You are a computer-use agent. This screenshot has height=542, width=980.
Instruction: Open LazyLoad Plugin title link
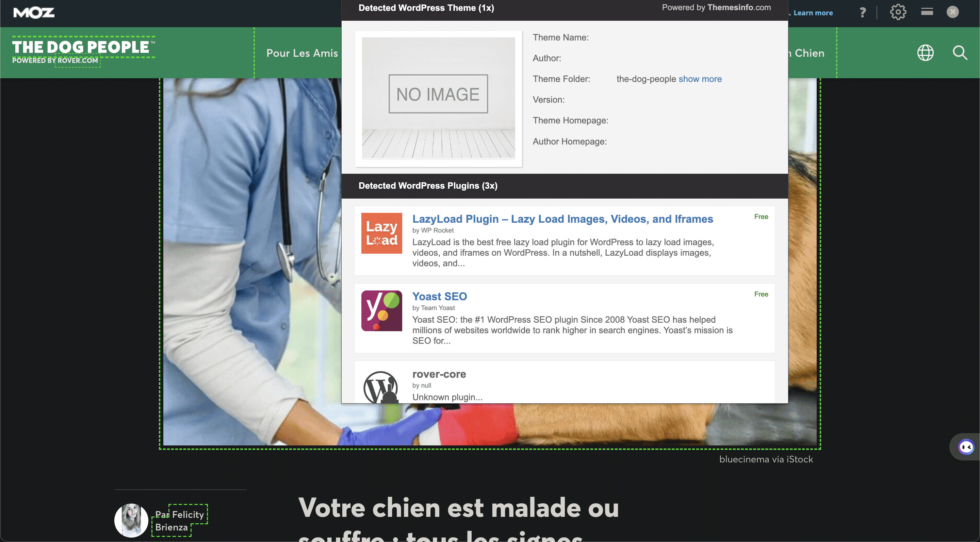562,219
